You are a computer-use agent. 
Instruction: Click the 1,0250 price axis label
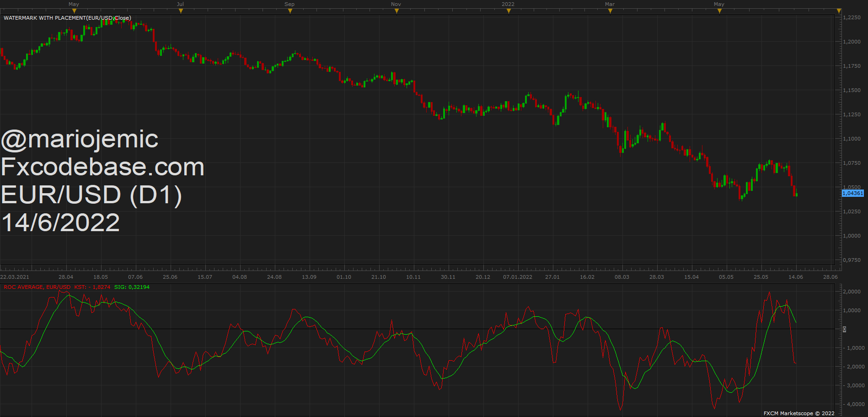[x=852, y=211]
